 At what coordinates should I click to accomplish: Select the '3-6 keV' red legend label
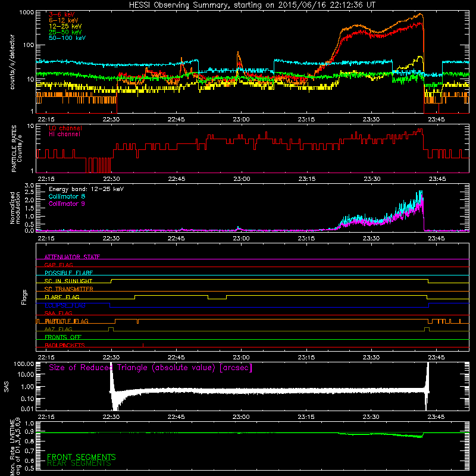click(x=61, y=14)
